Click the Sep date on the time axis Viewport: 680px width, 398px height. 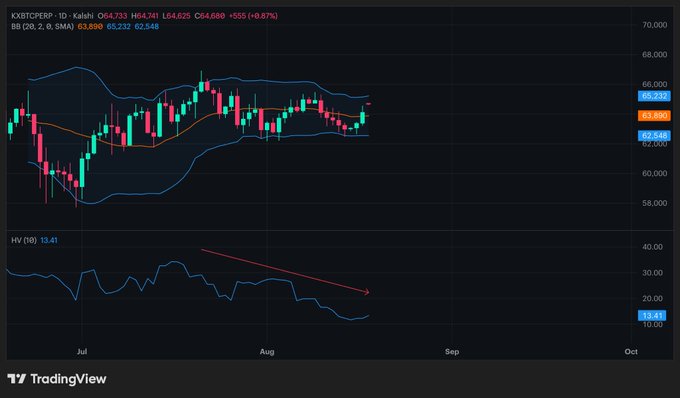(x=452, y=352)
